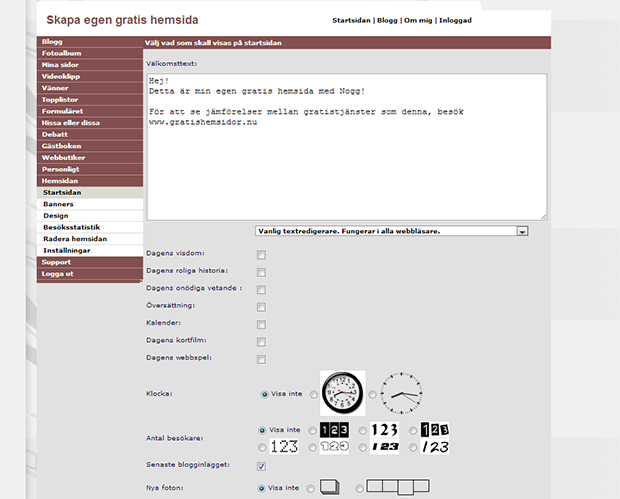Select the minimalist white clock image
Viewport: 620px width, 499px height.
(x=401, y=393)
